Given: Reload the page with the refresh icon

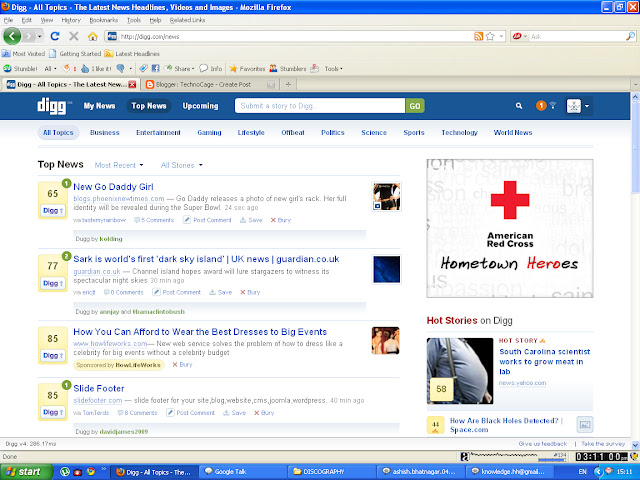Looking at the screenshot, I should [x=55, y=36].
